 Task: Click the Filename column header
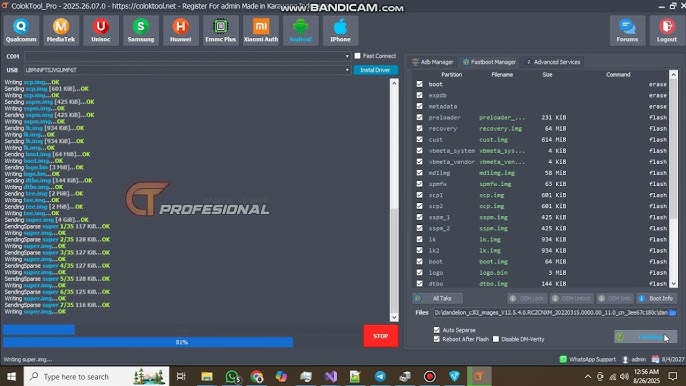502,75
